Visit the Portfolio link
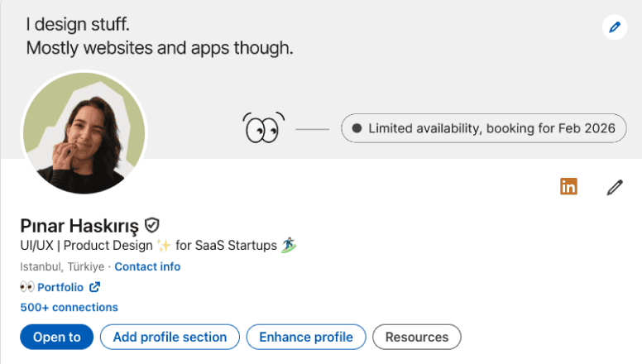Screen dimensions: 642x364 (60, 287)
